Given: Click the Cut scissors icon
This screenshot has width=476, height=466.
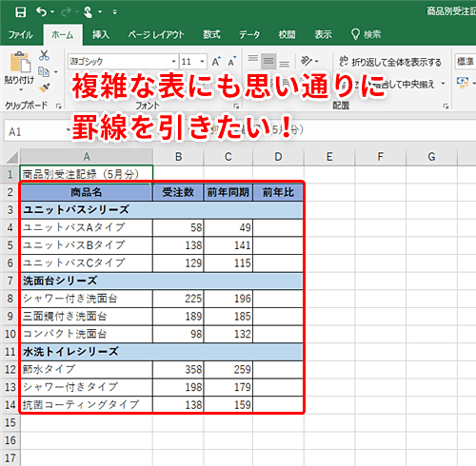Looking at the screenshot, I should (x=44, y=55).
